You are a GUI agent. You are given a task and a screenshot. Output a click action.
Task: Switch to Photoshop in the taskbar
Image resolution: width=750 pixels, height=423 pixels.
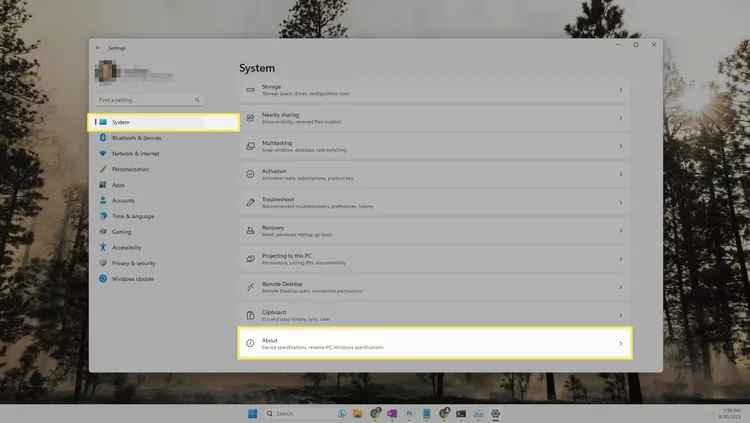click(x=409, y=414)
